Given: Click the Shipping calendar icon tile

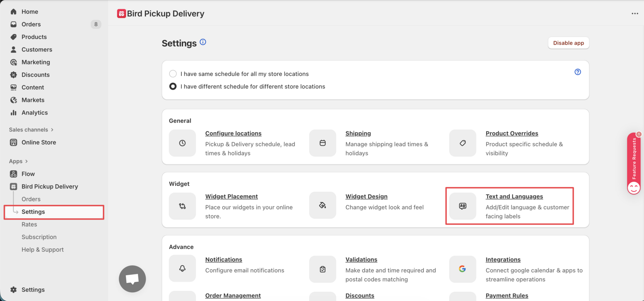Looking at the screenshot, I should click(322, 143).
